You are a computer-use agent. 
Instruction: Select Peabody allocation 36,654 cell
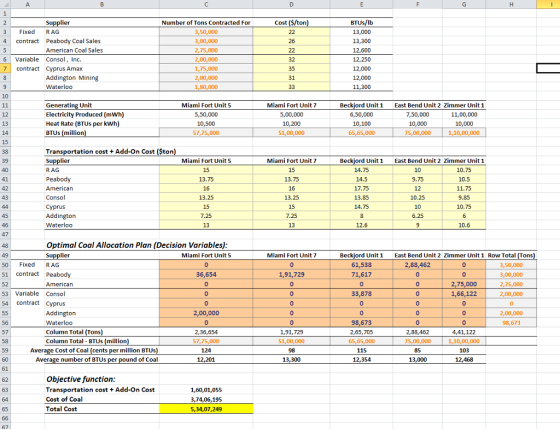click(206, 274)
